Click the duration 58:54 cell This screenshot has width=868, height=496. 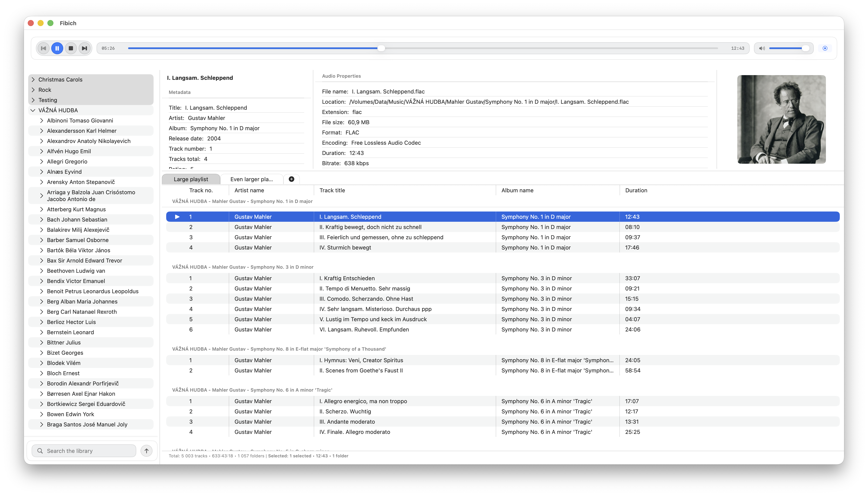click(x=632, y=370)
